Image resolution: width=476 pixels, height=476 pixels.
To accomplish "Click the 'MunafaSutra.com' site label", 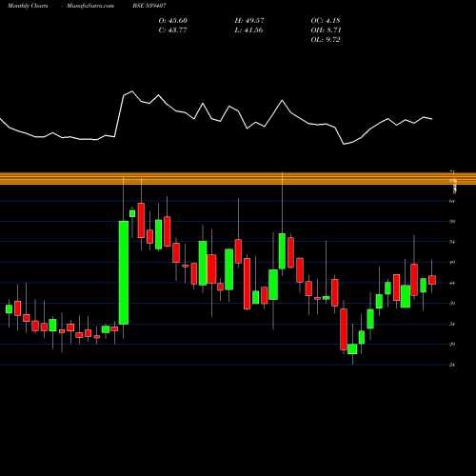I will 90,6.
